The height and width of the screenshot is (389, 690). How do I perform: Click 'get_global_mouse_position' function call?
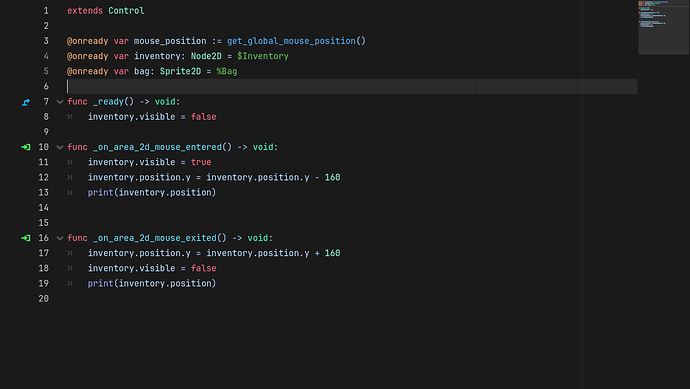click(291, 41)
